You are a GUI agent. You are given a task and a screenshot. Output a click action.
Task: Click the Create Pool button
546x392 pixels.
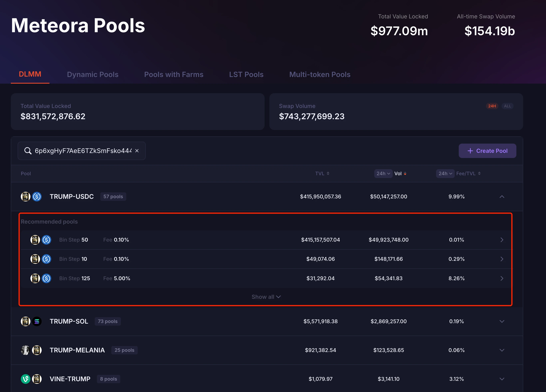487,151
